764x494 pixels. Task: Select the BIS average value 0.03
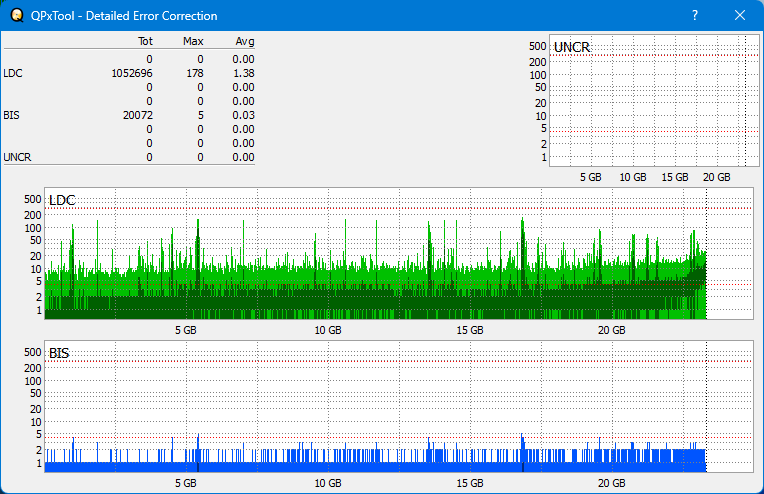(243, 115)
